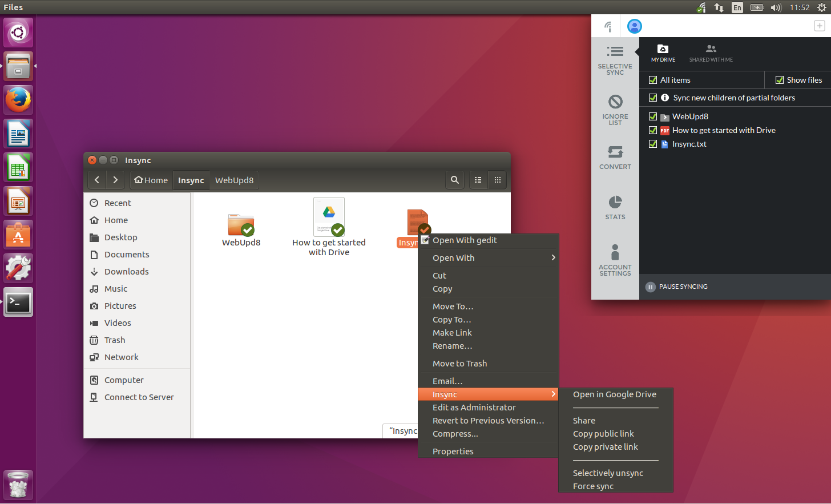The height and width of the screenshot is (504, 831).
Task: Expand the WebUpd8 folder in Insync list
Action: tap(665, 117)
